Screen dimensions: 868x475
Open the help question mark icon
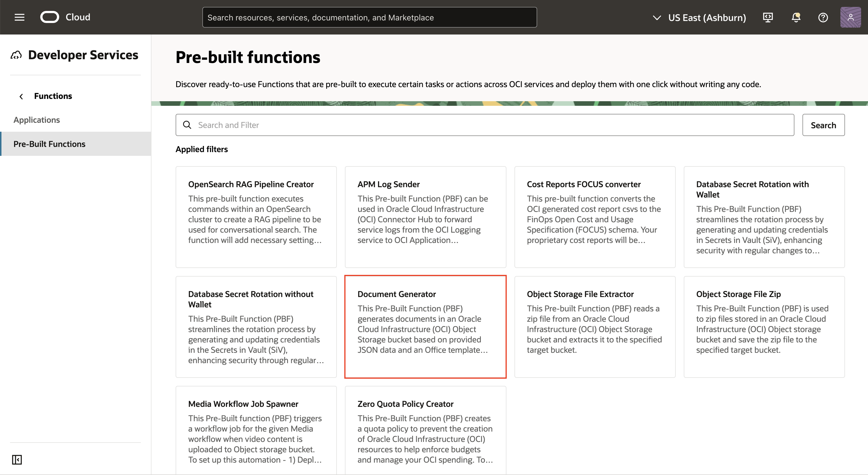pos(823,17)
